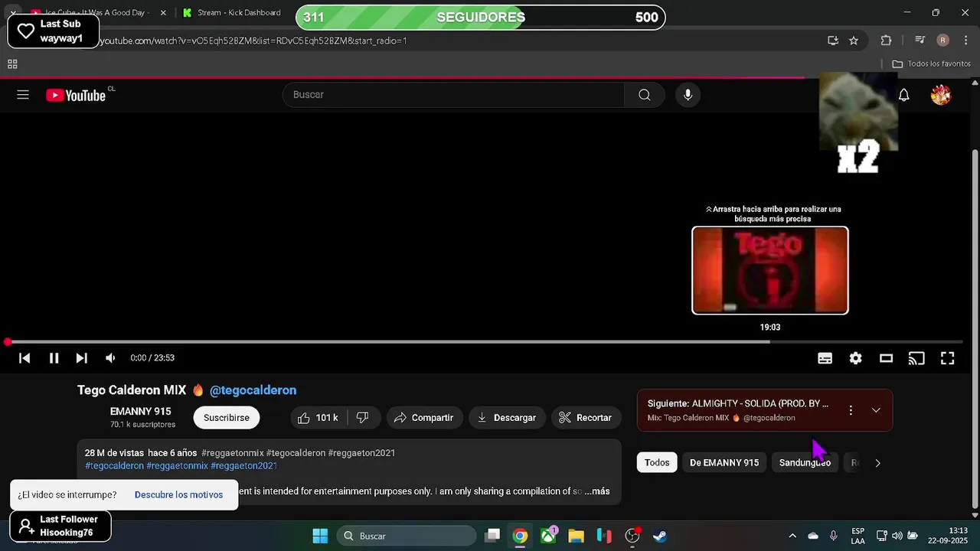Install or cast page icon in address bar
The height and width of the screenshot is (551, 980).
(833, 41)
